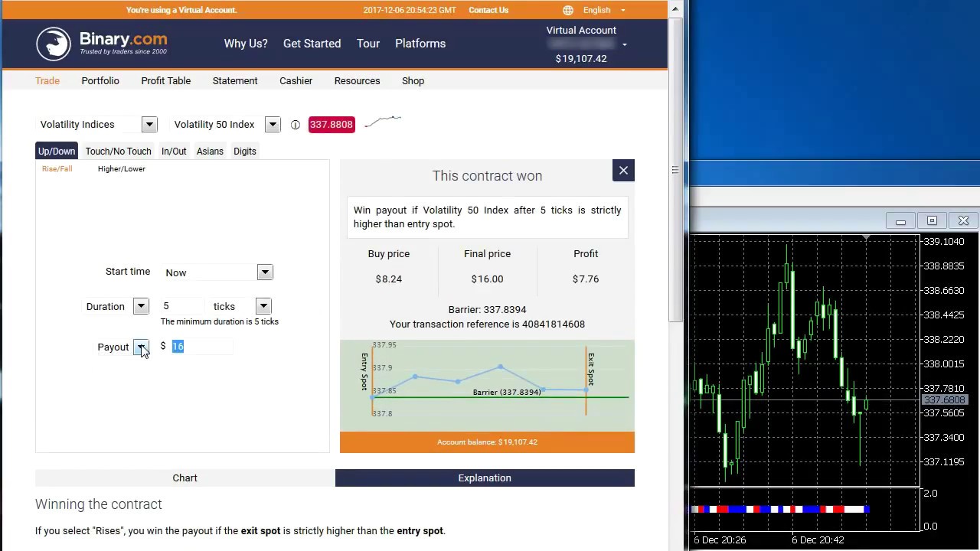The image size is (980, 551).
Task: Open the Why Us? menu
Action: (x=246, y=44)
